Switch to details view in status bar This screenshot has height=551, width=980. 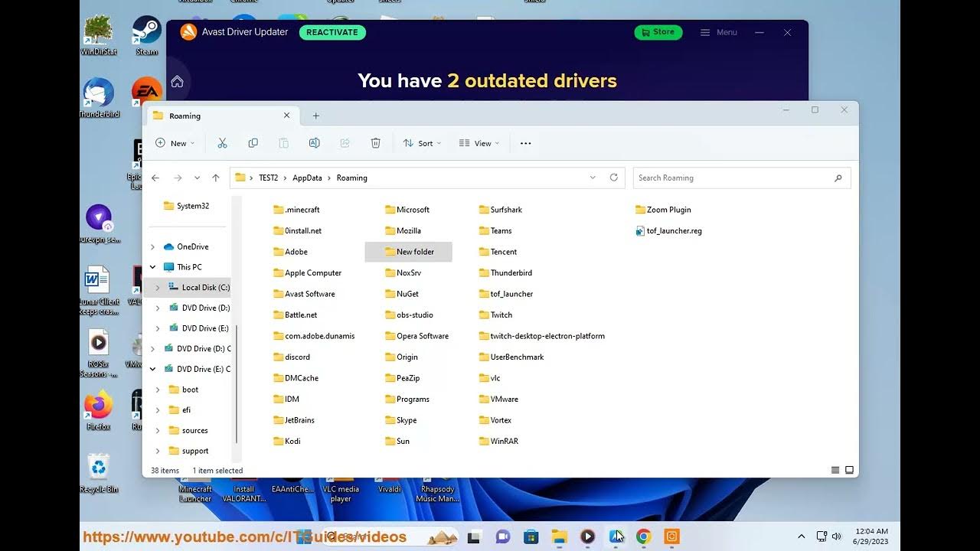[x=835, y=470]
